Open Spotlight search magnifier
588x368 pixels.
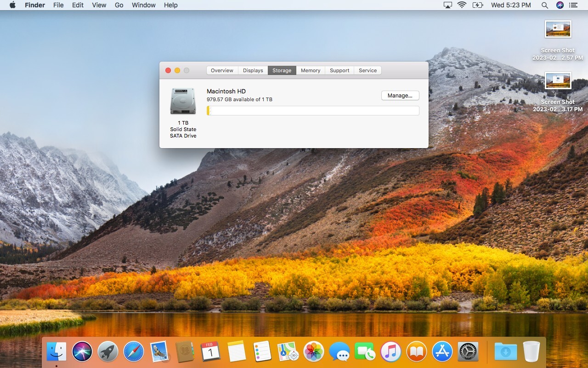545,5
